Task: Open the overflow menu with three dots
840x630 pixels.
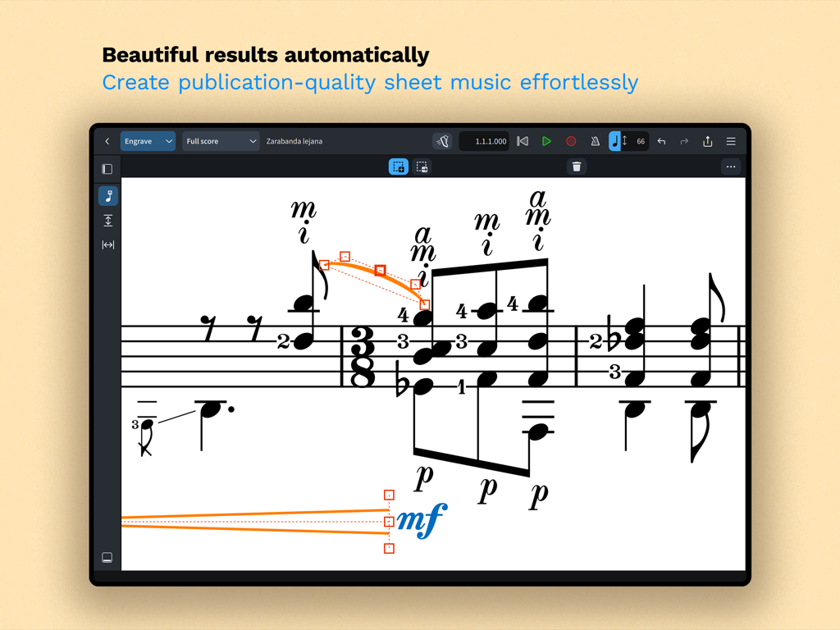Action: (x=731, y=167)
